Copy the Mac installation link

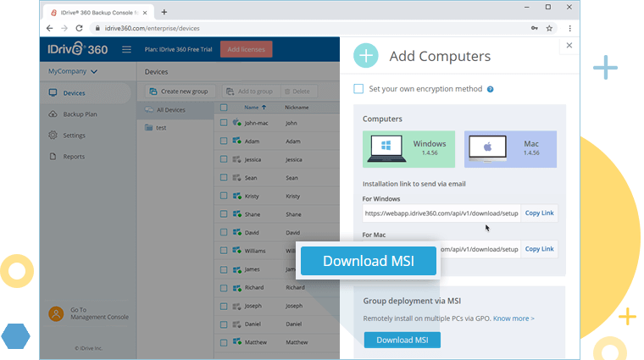pos(539,249)
